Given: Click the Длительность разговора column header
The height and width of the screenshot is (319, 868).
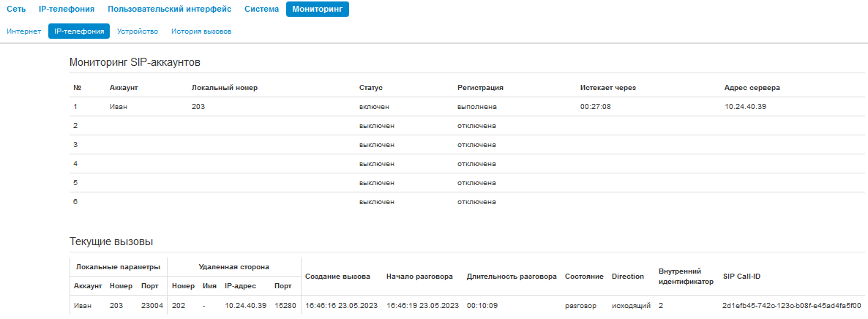Looking at the screenshot, I should [512, 276].
